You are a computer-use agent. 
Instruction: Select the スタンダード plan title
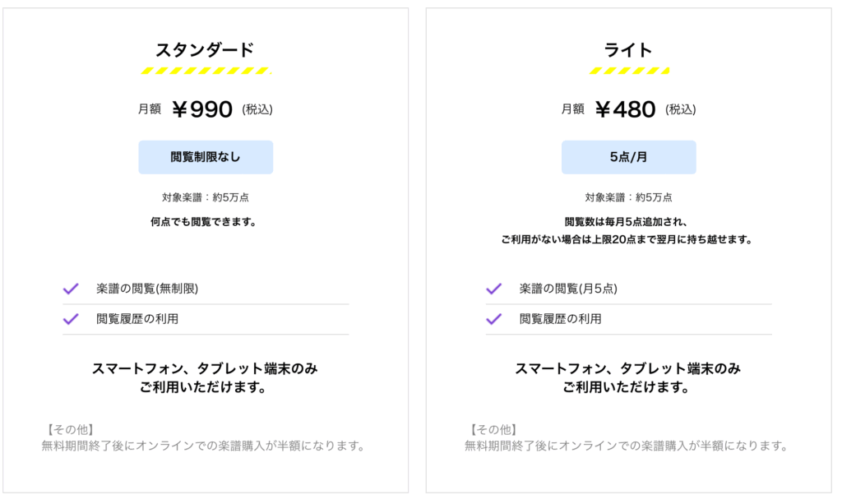[x=205, y=50]
